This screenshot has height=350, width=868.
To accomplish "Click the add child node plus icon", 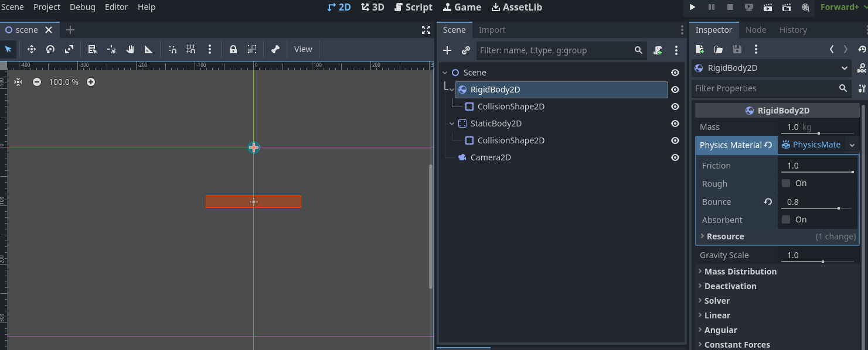I will [447, 50].
